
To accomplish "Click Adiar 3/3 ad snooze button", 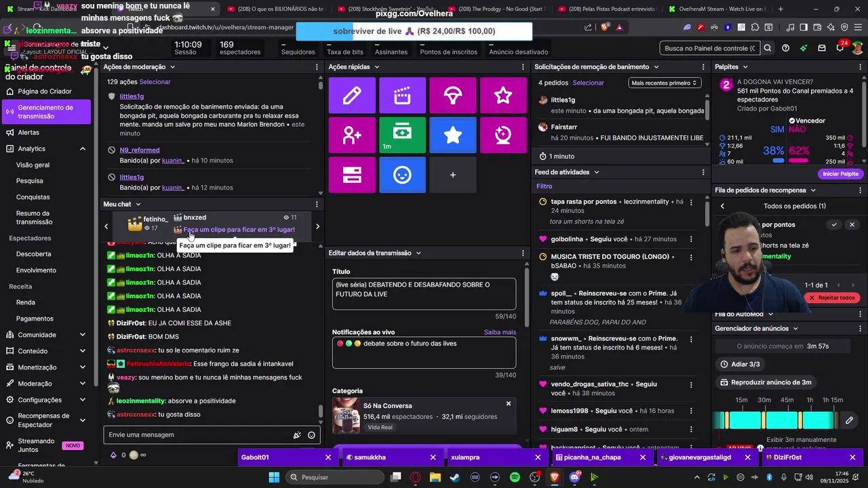I will [x=741, y=364].
